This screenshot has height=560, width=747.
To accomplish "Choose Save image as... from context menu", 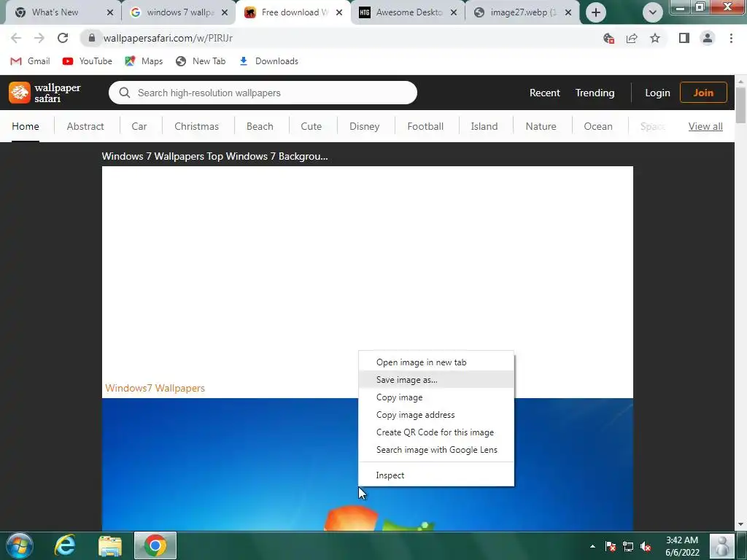I will pos(436,379).
